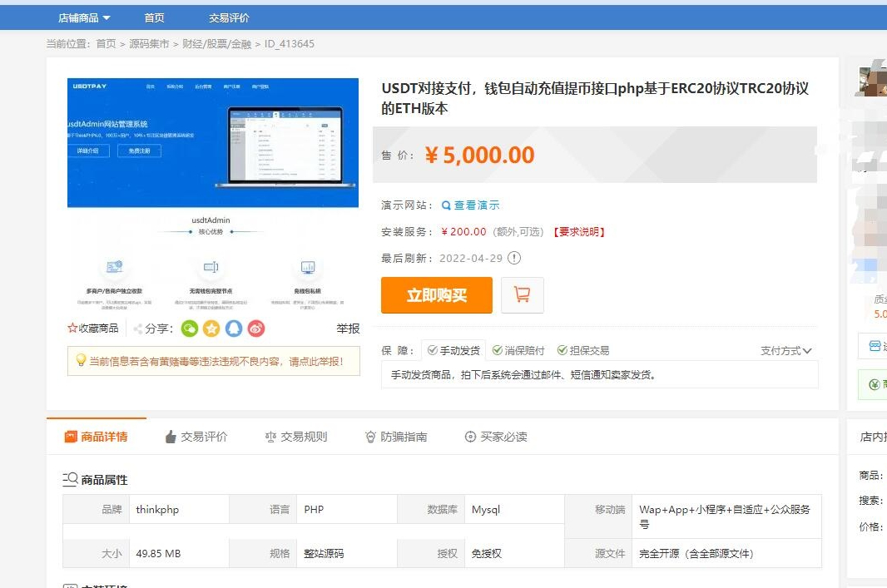The height and width of the screenshot is (588, 887).
Task: Select the 消保赔付 guarantee option
Action: pyautogui.click(x=518, y=350)
